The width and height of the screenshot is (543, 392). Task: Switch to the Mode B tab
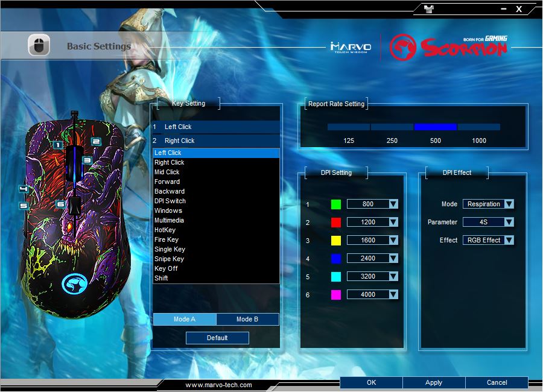pos(247,319)
